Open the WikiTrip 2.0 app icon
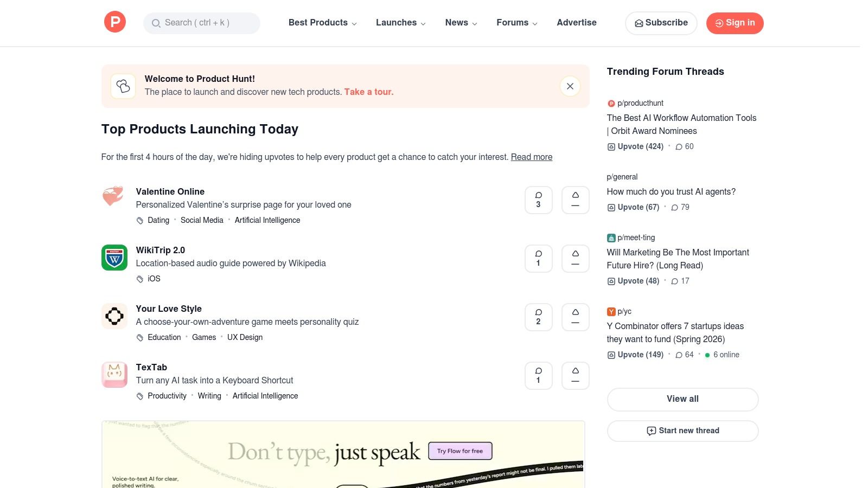Image resolution: width=868 pixels, height=488 pixels. (114, 258)
